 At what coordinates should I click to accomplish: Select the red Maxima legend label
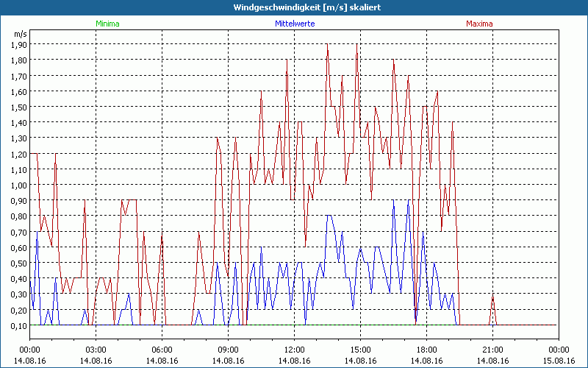(480, 24)
